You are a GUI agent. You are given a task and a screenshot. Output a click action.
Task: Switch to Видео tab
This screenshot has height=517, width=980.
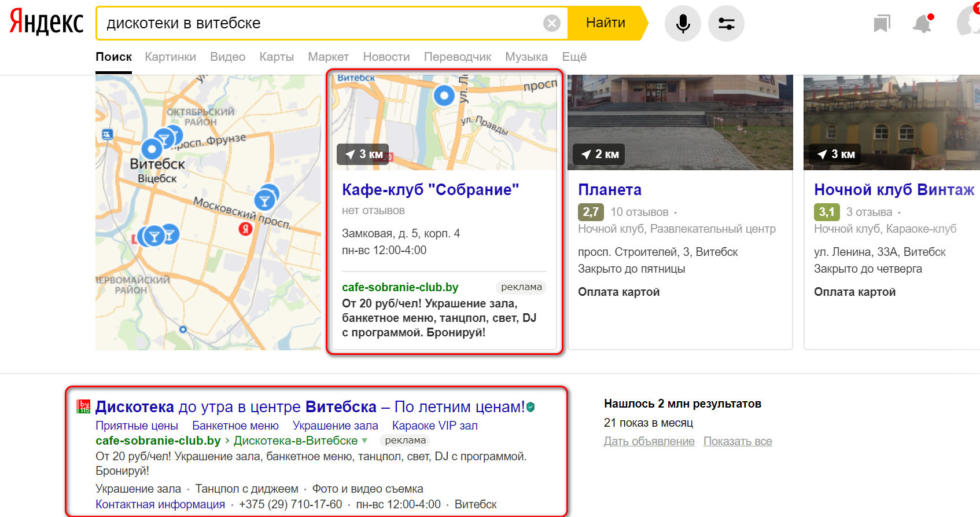(227, 57)
